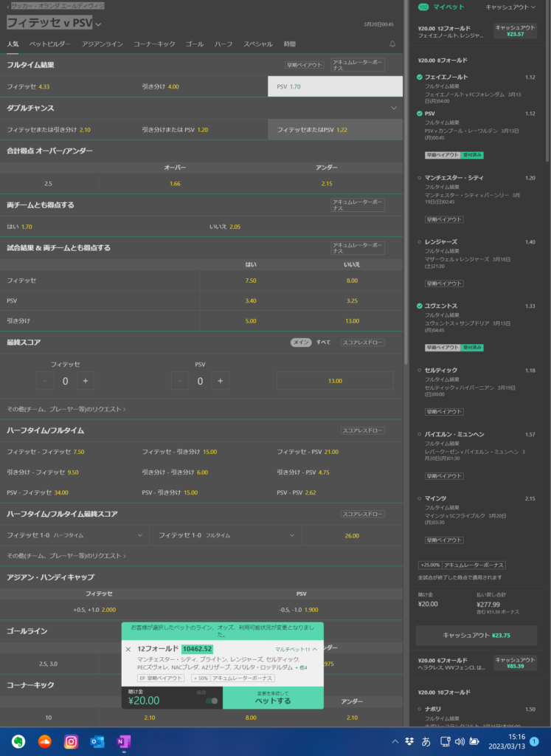Click the My Bets panel scrollbar

click(548, 82)
